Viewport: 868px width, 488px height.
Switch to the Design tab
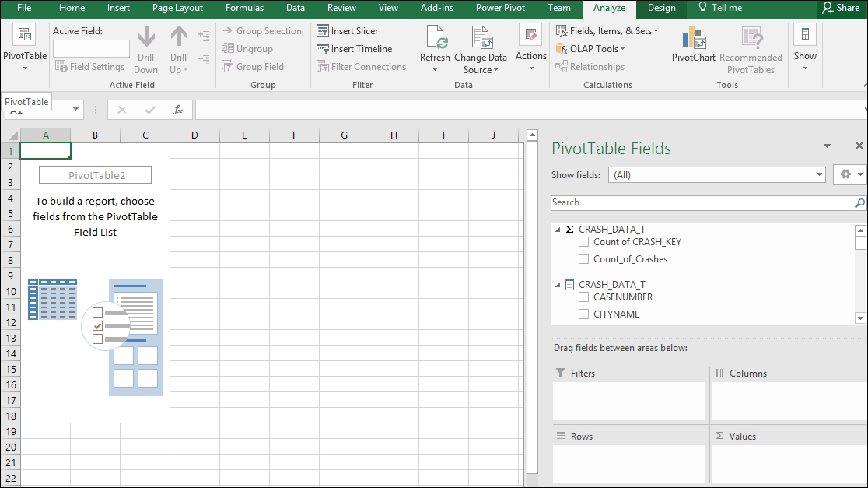tap(662, 8)
